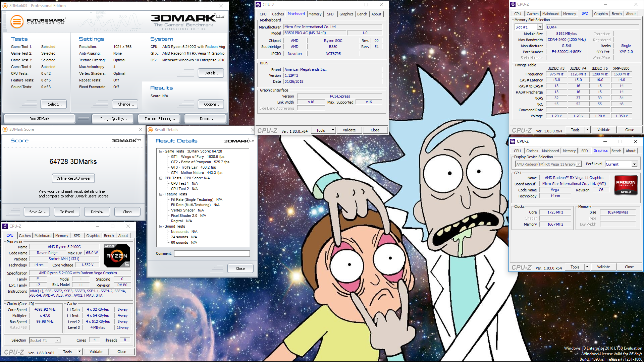644x362 pixels.
Task: Open SPD tab in processor CPU-Z window
Action: click(x=77, y=236)
